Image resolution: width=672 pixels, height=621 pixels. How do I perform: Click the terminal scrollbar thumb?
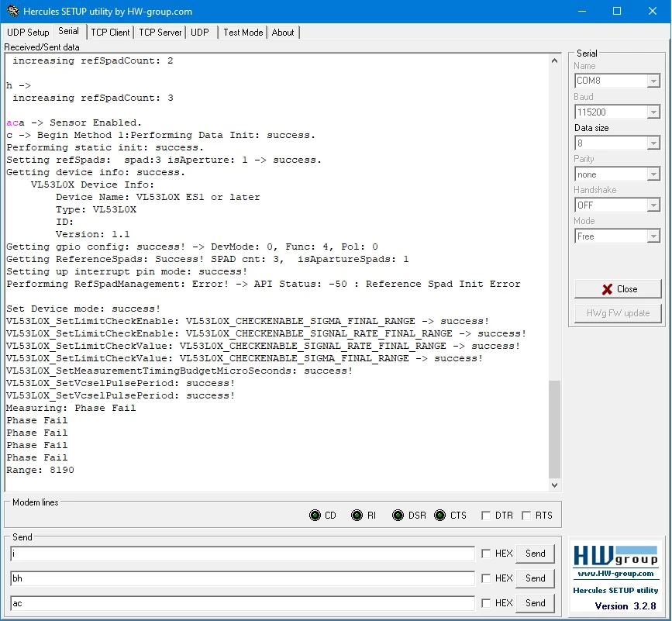coord(554,429)
